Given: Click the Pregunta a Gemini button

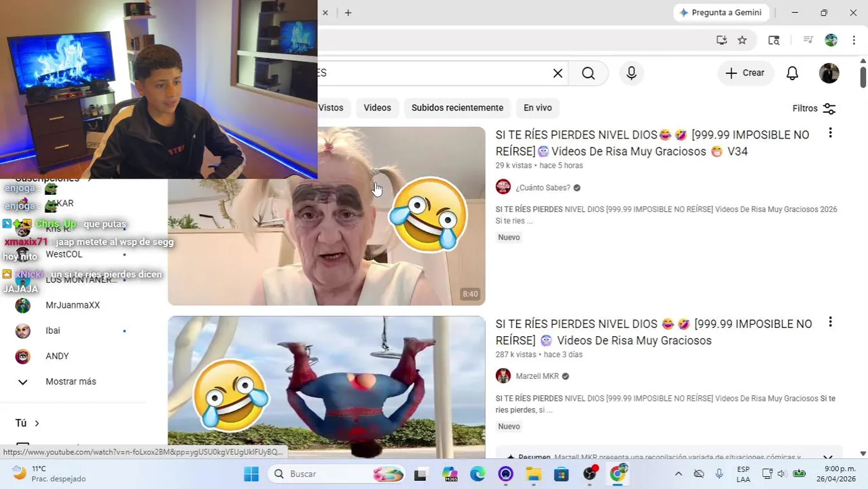Looking at the screenshot, I should [721, 12].
